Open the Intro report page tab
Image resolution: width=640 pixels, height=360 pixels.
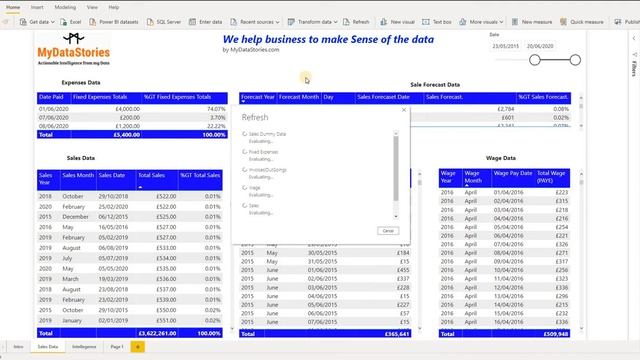coord(18,347)
